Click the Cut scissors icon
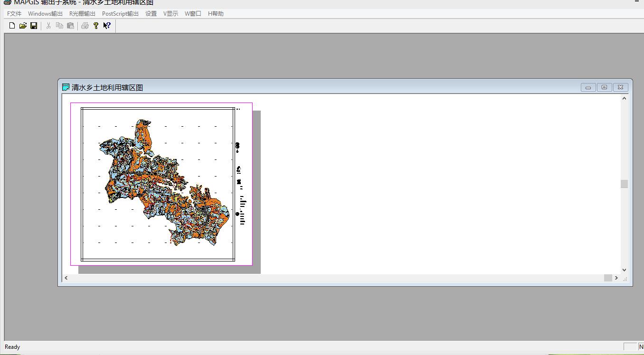Image resolution: width=644 pixels, height=355 pixels. [x=48, y=26]
